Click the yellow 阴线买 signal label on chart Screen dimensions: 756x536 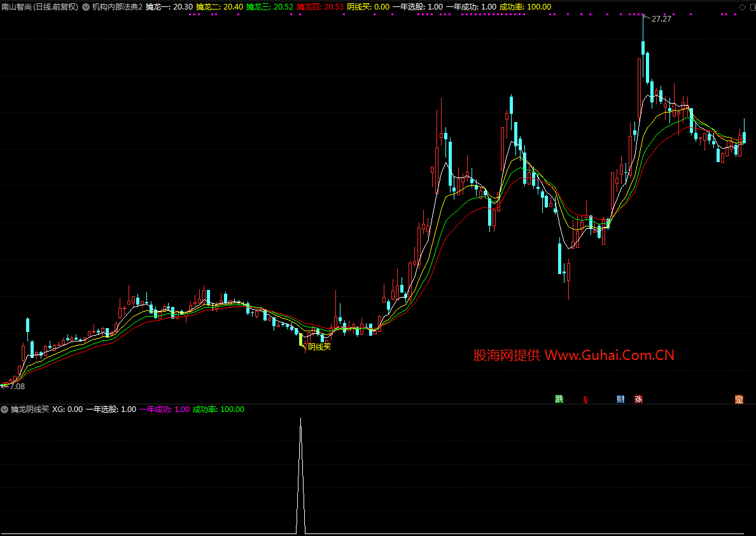coord(319,347)
